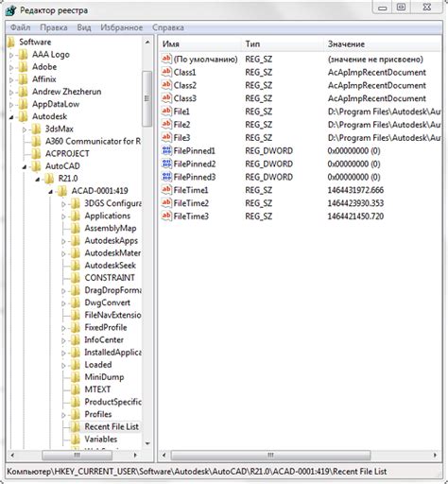The width and height of the screenshot is (448, 484).
Task: Select the MiniDump folder icon
Action: [x=75, y=377]
